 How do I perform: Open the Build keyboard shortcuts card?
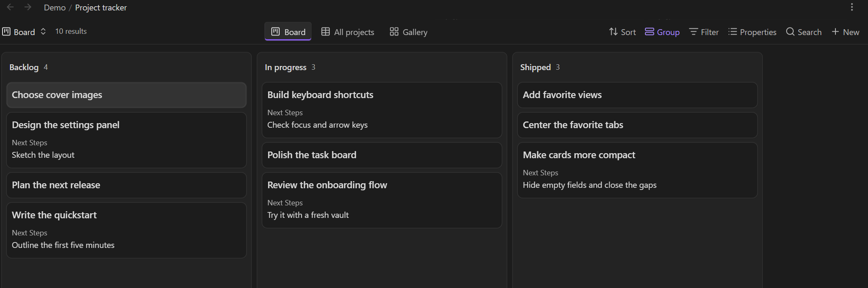pos(382,110)
